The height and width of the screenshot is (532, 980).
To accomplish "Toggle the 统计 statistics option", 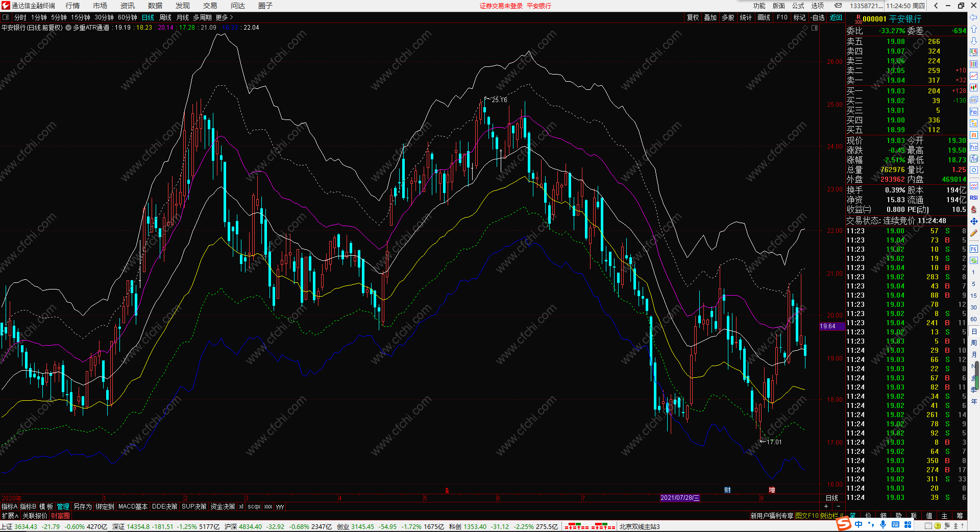I will [x=746, y=17].
